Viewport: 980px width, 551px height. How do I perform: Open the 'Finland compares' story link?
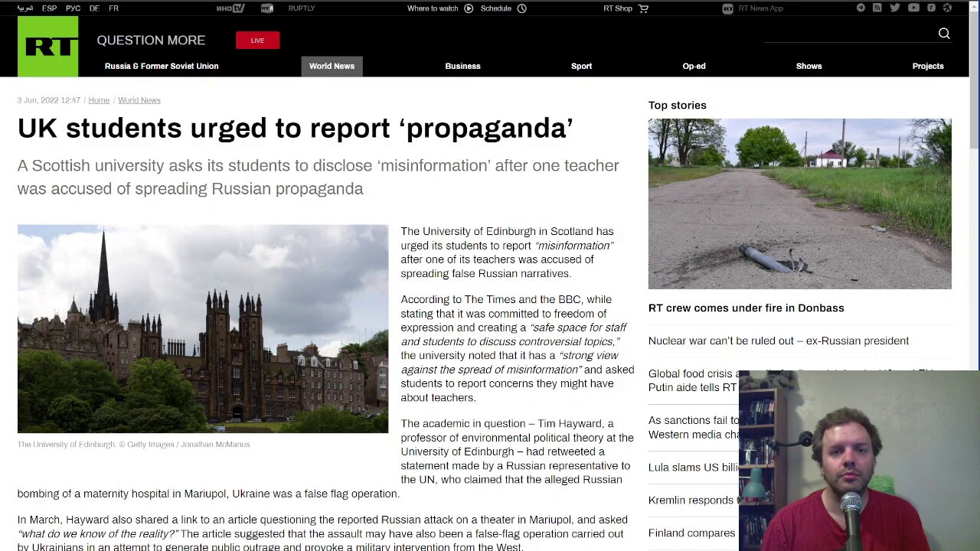[692, 533]
